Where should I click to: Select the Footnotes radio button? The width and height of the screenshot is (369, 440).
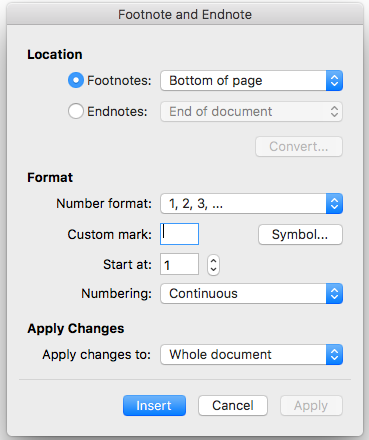click(x=76, y=80)
